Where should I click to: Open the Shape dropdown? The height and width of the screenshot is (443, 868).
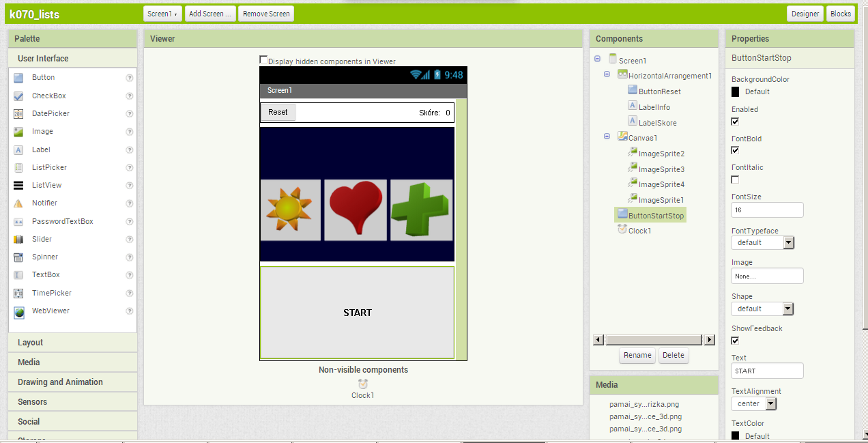coord(762,309)
